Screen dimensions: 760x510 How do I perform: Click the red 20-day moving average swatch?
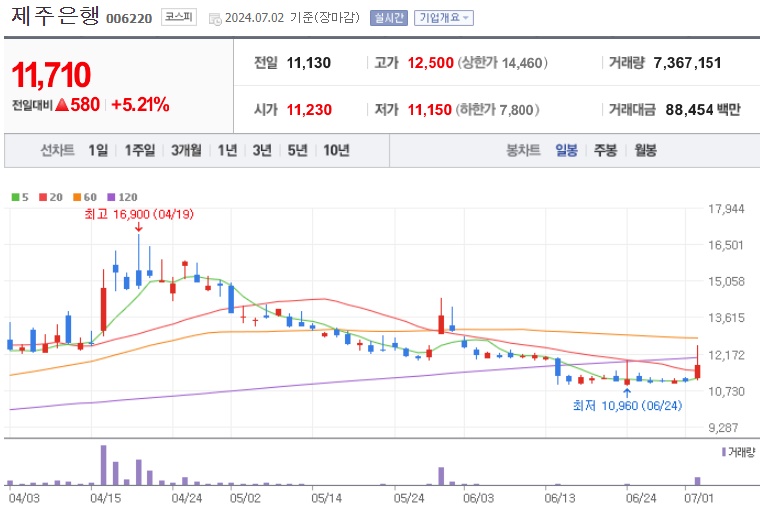[x=43, y=197]
